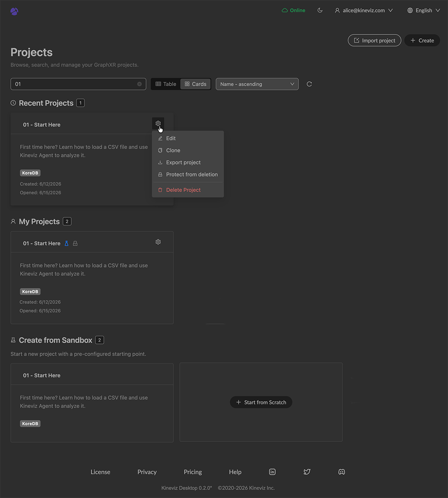Screen dimensions: 448x498
Task: Click the Import project button
Action: point(375,40)
